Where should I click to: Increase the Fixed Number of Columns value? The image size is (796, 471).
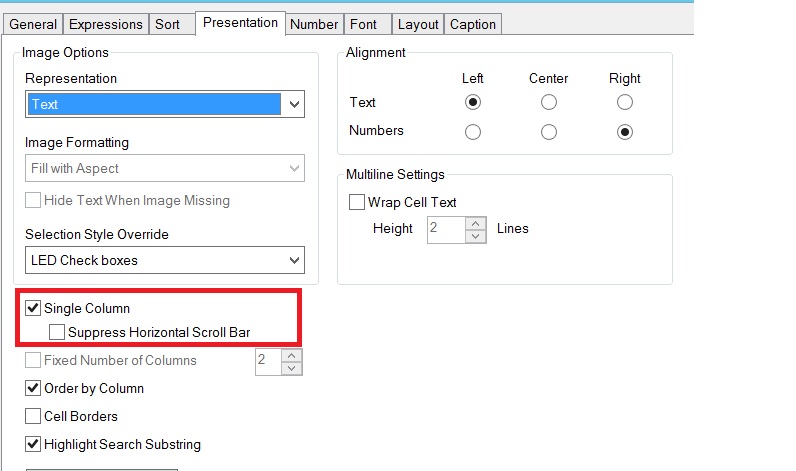291,355
